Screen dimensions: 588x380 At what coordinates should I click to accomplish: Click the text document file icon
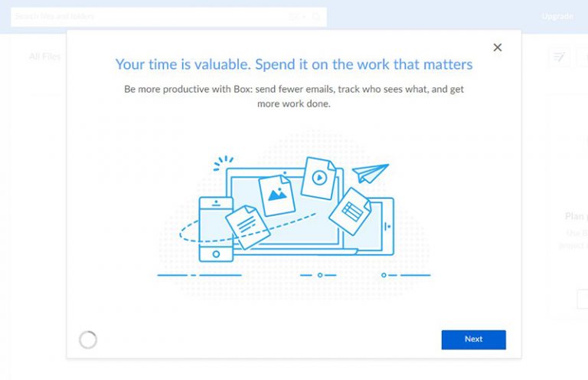(x=247, y=227)
